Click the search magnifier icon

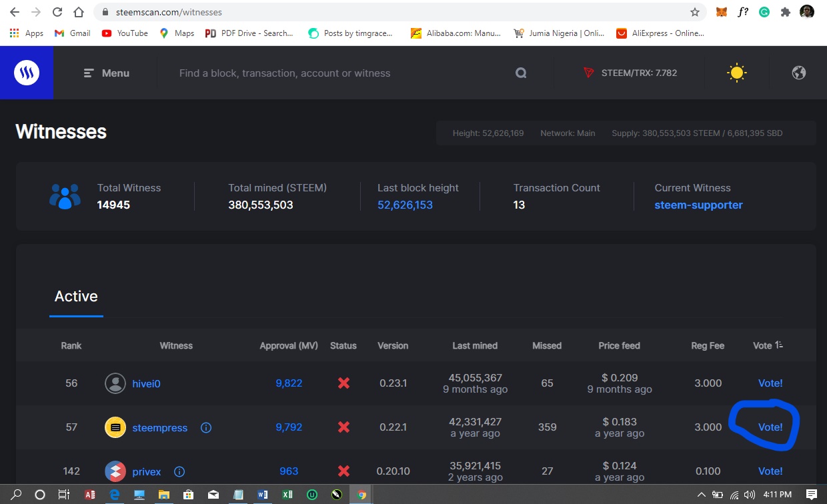coord(521,73)
